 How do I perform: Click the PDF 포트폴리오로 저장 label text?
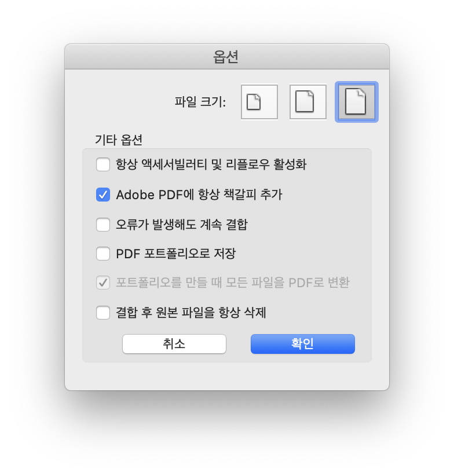tap(175, 254)
